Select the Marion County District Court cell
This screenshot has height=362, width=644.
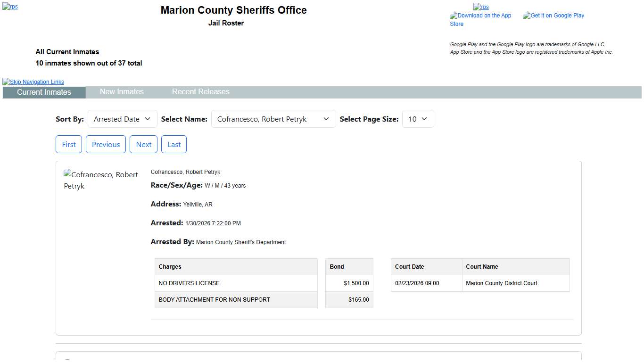[x=515, y=283]
